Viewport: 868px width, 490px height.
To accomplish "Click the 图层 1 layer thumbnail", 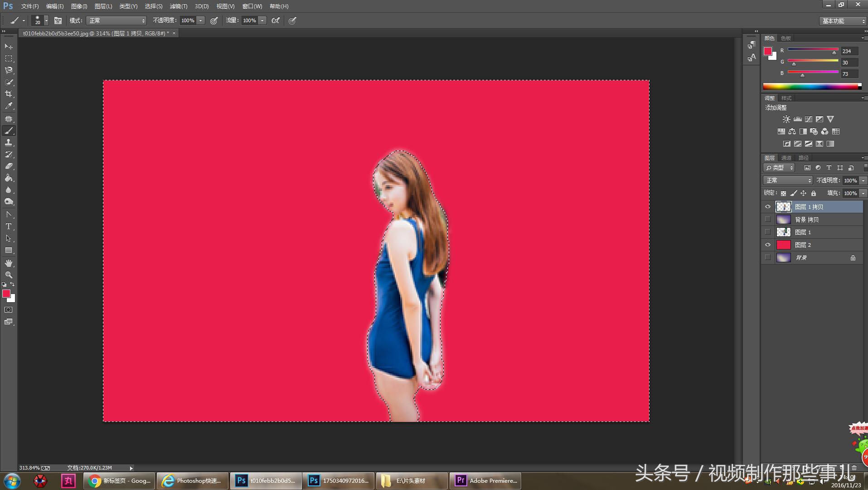I will click(783, 232).
